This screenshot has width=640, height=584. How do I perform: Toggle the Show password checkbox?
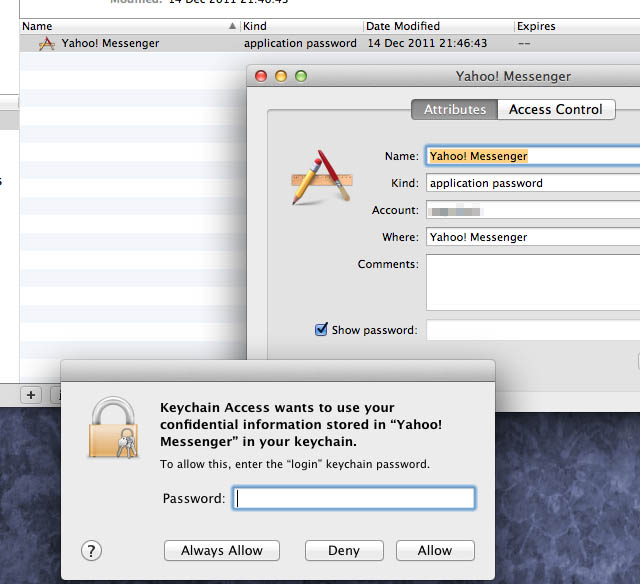click(321, 329)
